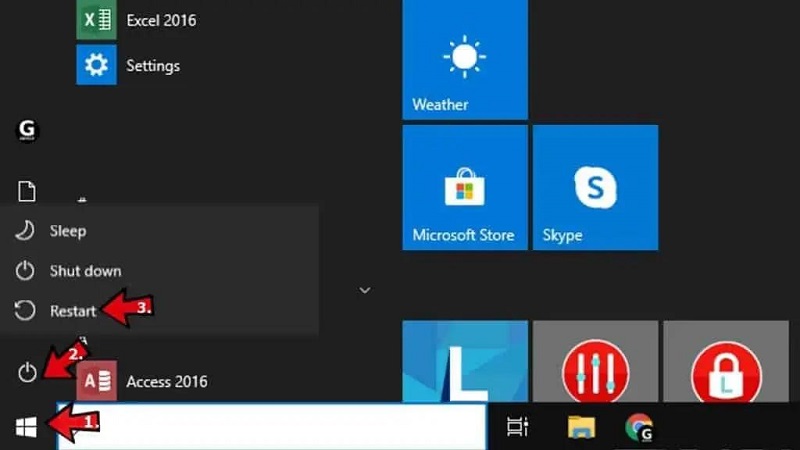
Task: Open the red padlock tile
Action: (726, 361)
